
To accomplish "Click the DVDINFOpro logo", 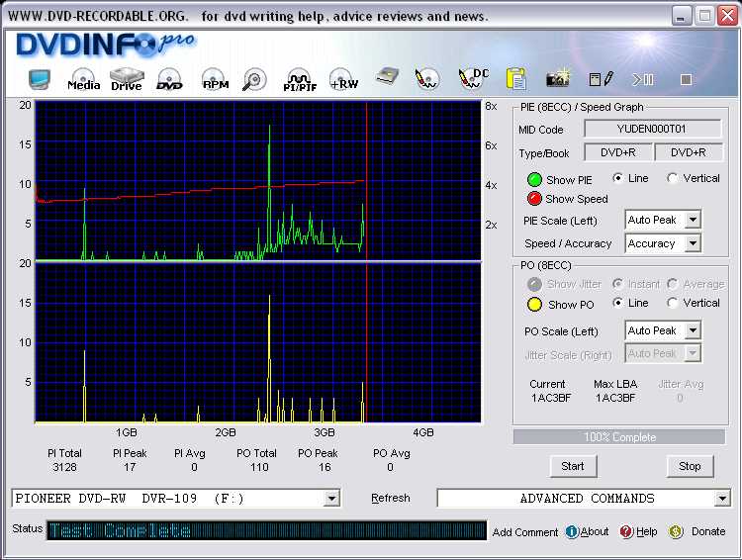I will [x=106, y=45].
